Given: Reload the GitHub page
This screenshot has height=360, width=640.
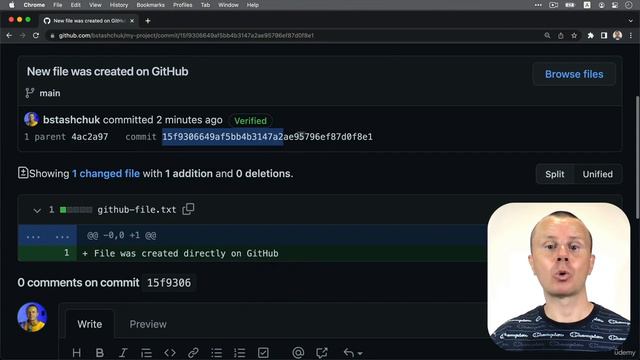Looking at the screenshot, I should (x=36, y=36).
